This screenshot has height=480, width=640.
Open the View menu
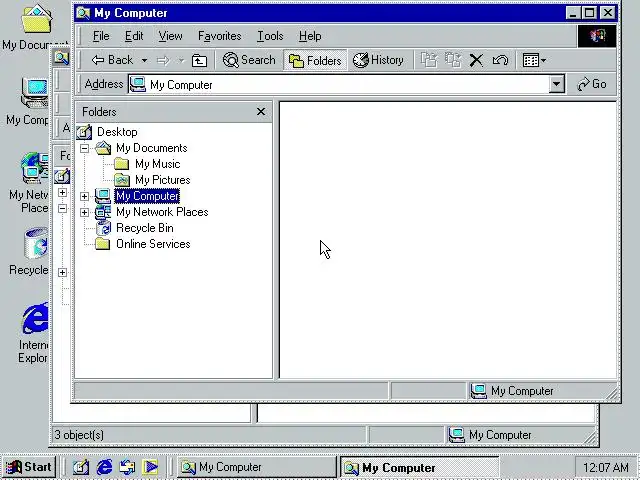pos(170,36)
